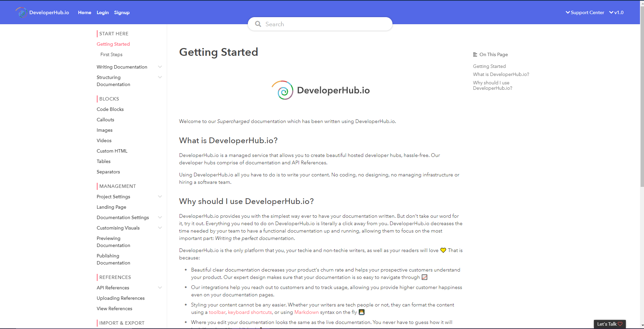Click into the Search input field

[x=320, y=24]
